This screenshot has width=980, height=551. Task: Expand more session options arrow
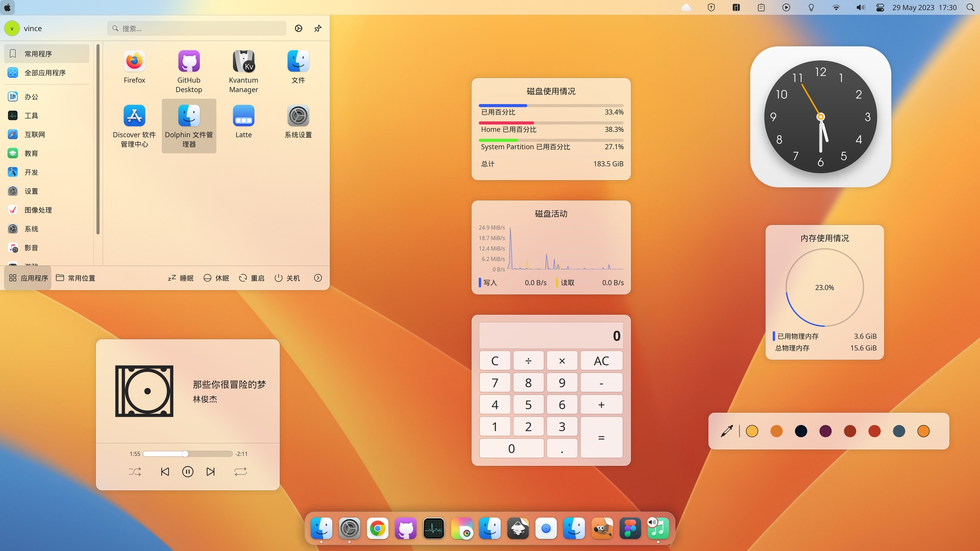pos(318,278)
